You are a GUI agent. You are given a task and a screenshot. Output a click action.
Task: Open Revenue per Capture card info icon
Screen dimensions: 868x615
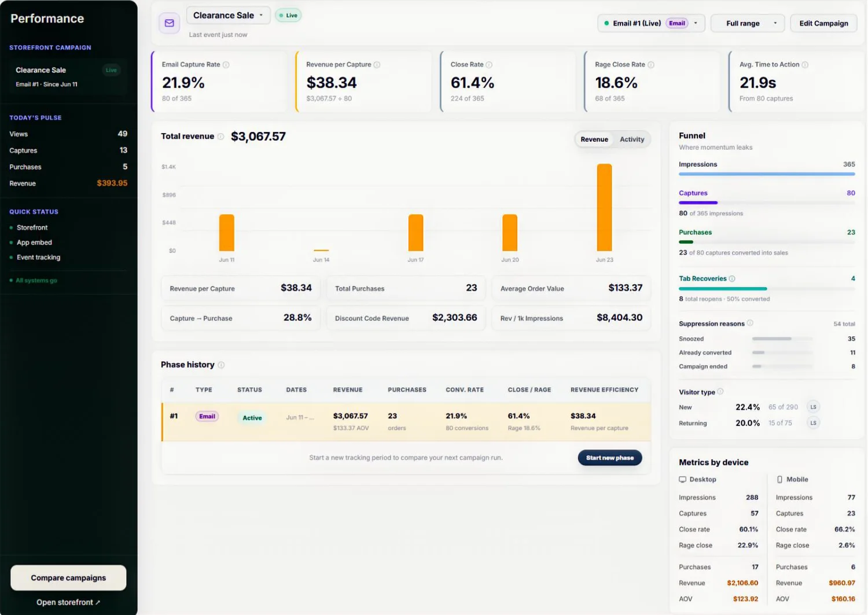click(377, 65)
